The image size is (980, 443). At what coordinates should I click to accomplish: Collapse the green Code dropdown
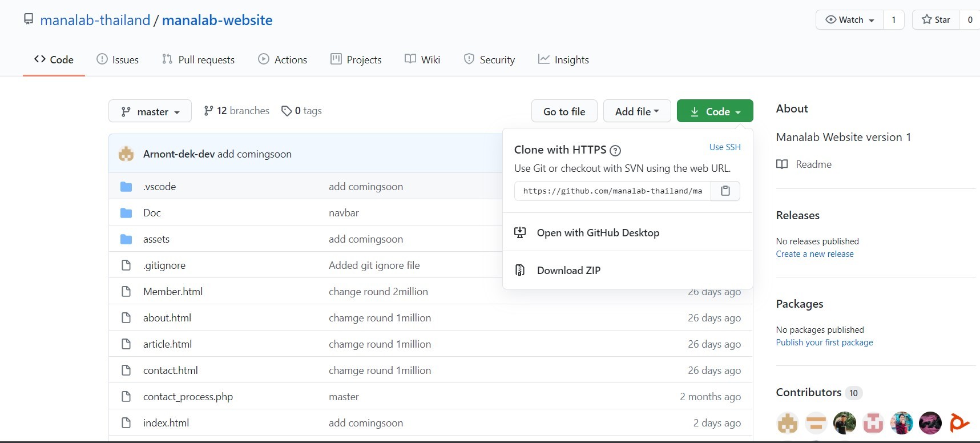tap(715, 111)
